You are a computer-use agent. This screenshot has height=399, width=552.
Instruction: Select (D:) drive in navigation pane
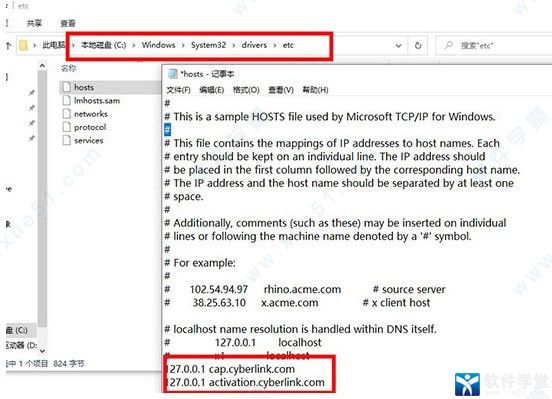(x=22, y=345)
